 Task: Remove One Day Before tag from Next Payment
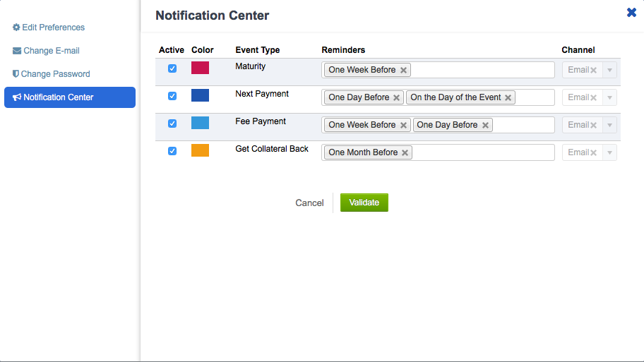396,97
